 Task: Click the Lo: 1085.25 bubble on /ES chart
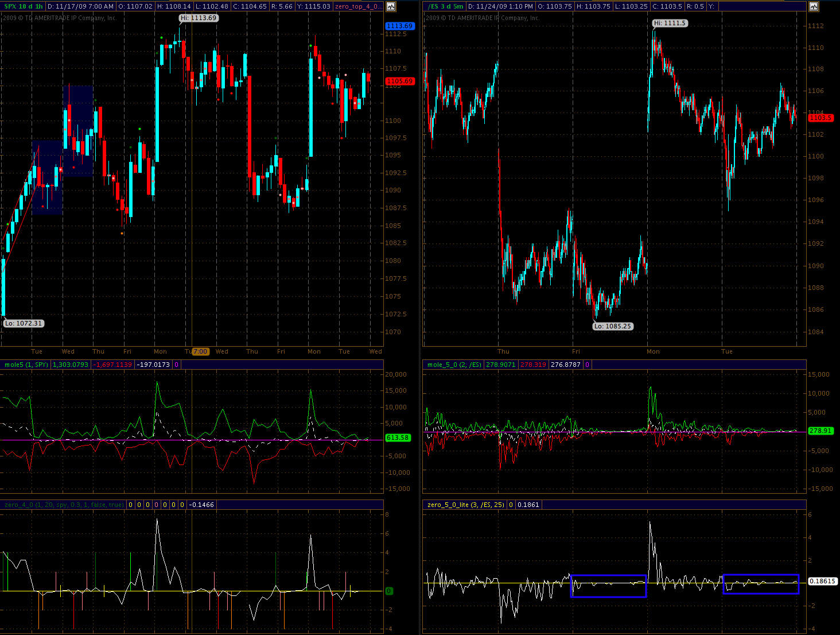[x=612, y=326]
